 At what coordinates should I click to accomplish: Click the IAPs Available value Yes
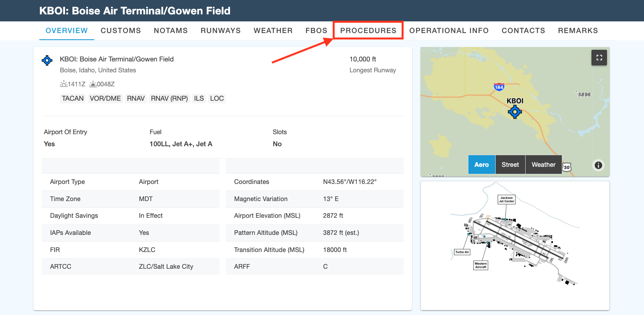tap(144, 233)
